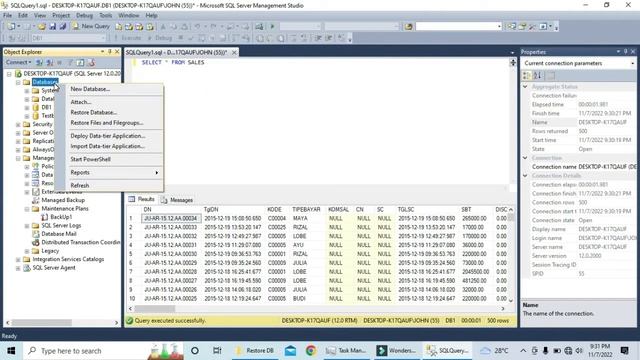Expand the Legacy folder in the tree
Viewport: 640px width, 360px height.
27,251
